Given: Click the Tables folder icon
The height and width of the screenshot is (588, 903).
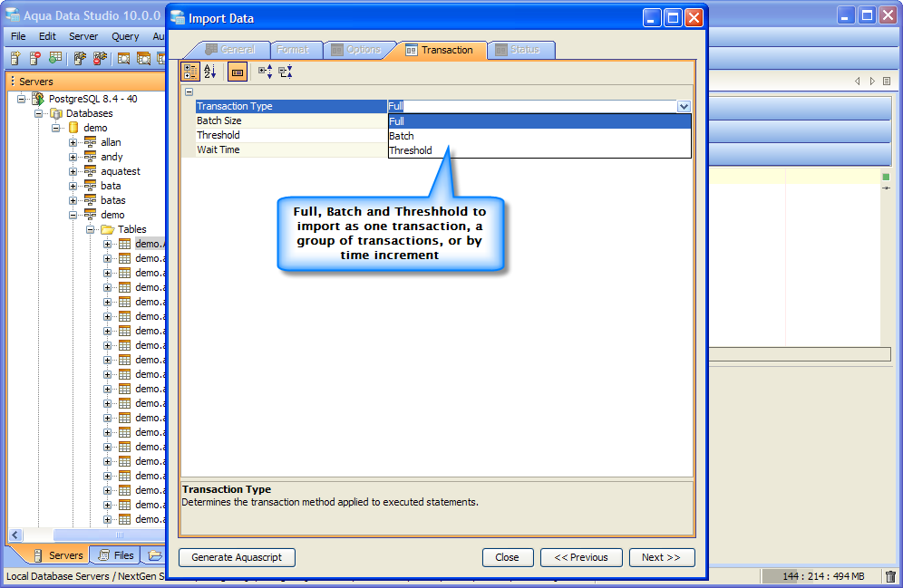Looking at the screenshot, I should (x=108, y=229).
